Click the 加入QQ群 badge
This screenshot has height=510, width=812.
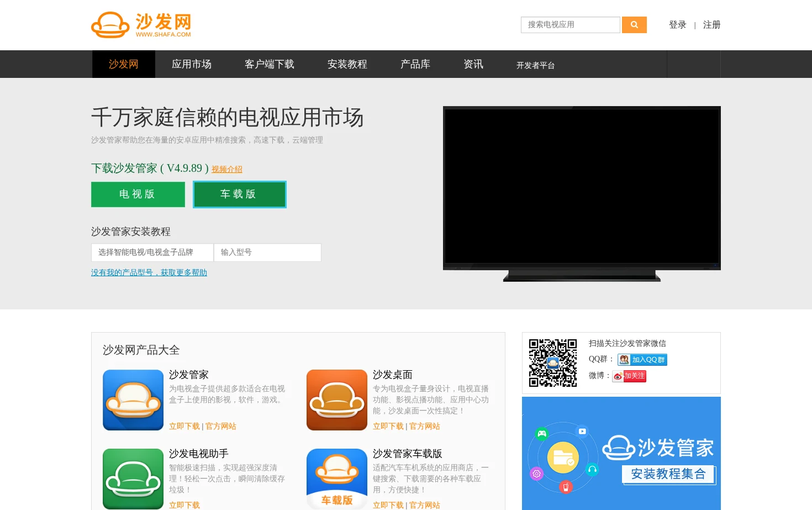pyautogui.click(x=642, y=360)
